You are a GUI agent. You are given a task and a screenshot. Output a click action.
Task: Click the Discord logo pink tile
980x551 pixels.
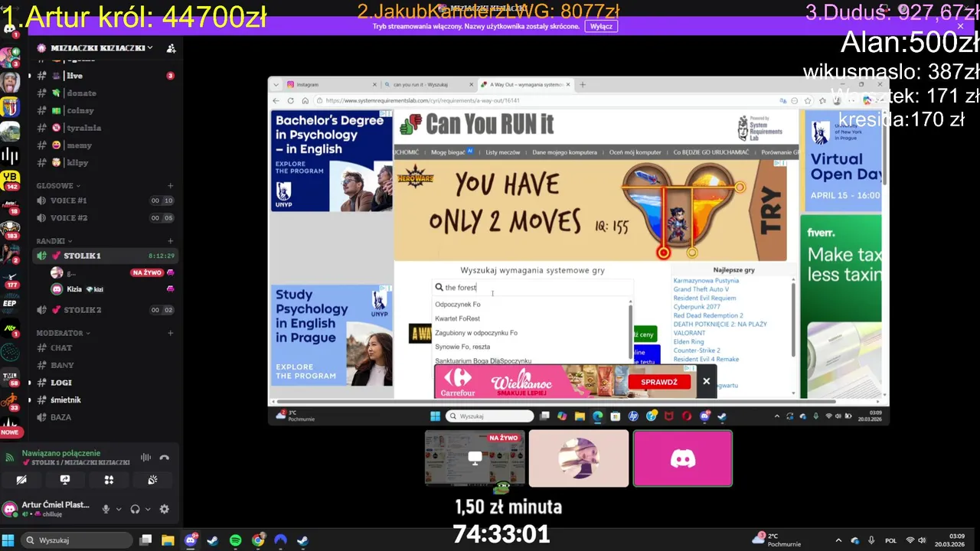click(683, 458)
